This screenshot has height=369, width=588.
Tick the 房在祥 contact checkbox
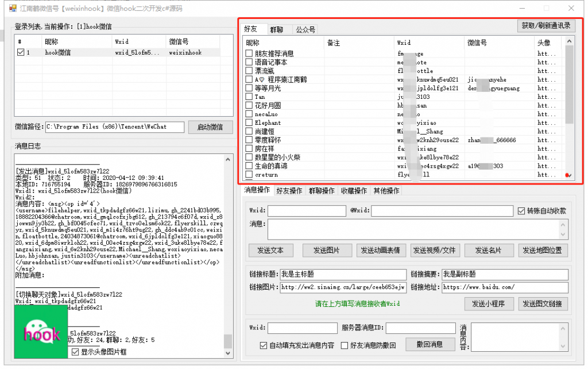(x=249, y=148)
